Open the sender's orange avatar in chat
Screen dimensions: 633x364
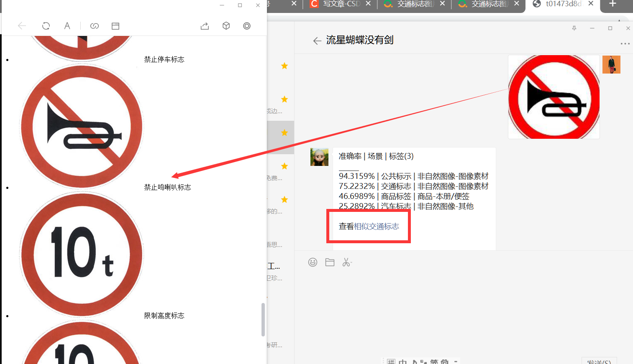[611, 64]
